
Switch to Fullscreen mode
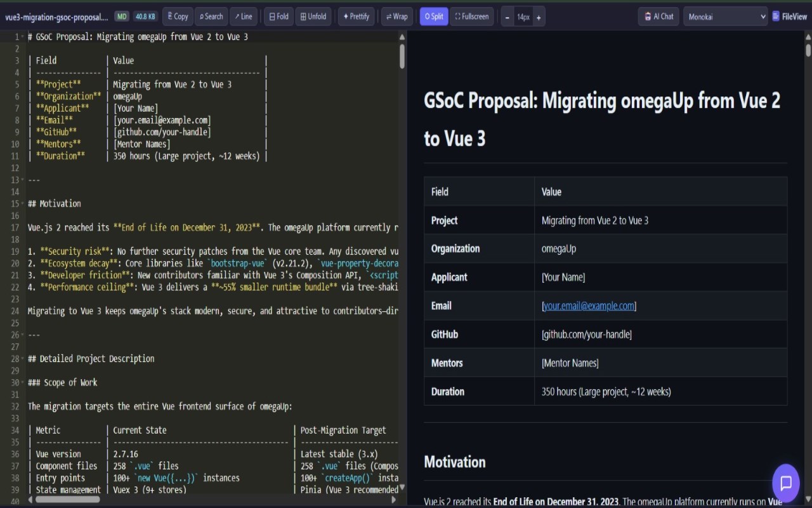[x=472, y=17]
